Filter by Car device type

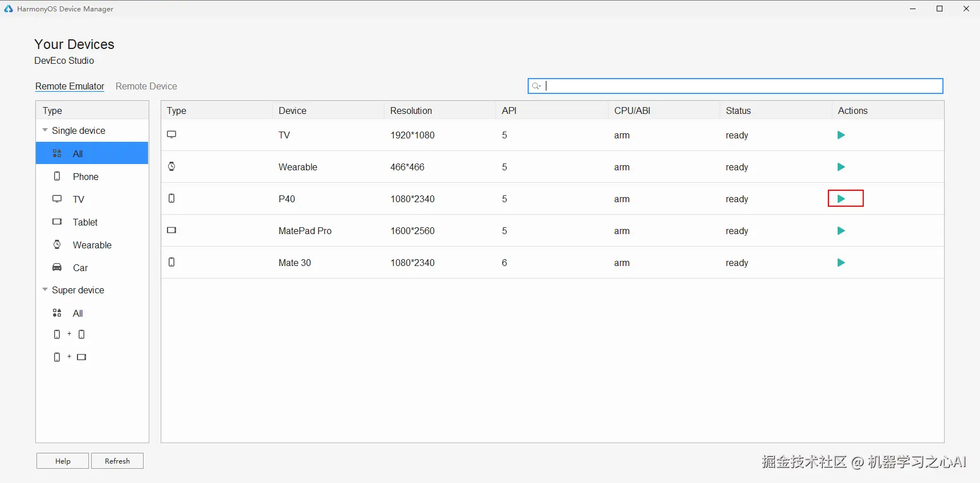tap(80, 268)
